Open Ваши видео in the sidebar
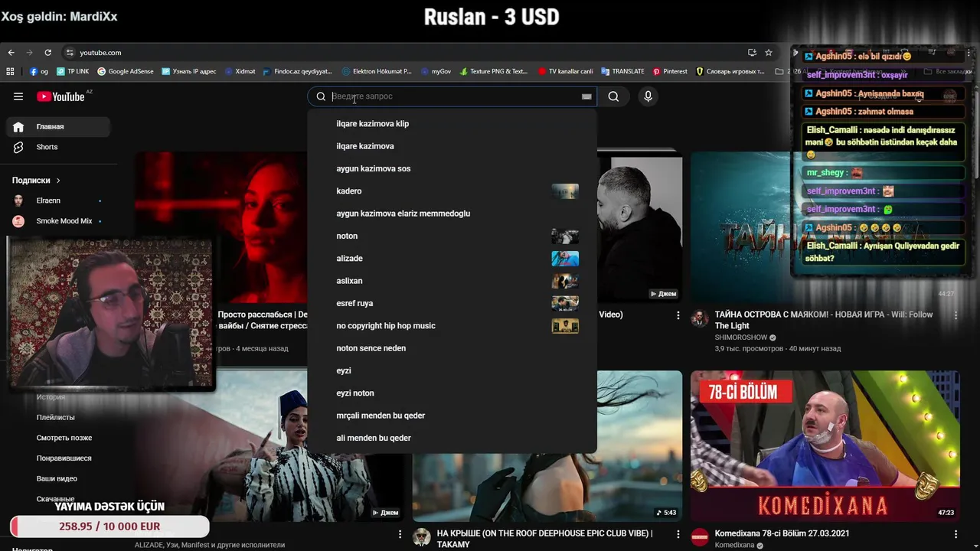The height and width of the screenshot is (551, 980). 57,478
